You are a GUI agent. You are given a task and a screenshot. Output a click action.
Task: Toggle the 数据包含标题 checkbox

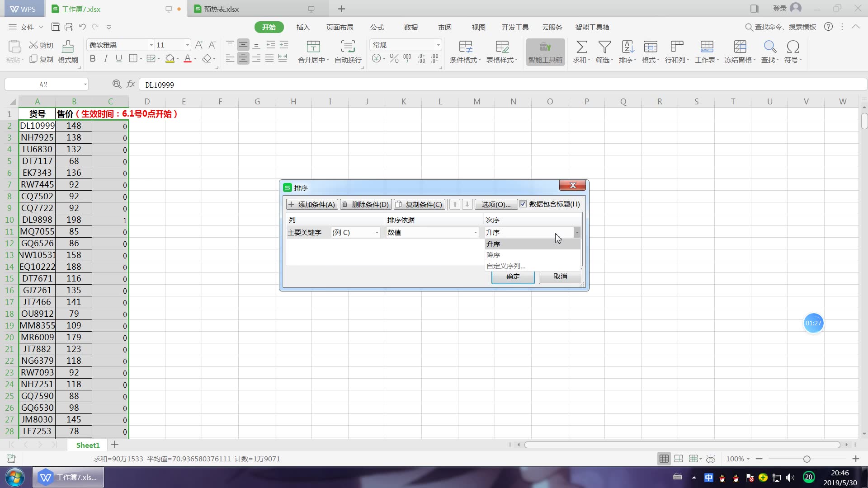523,204
